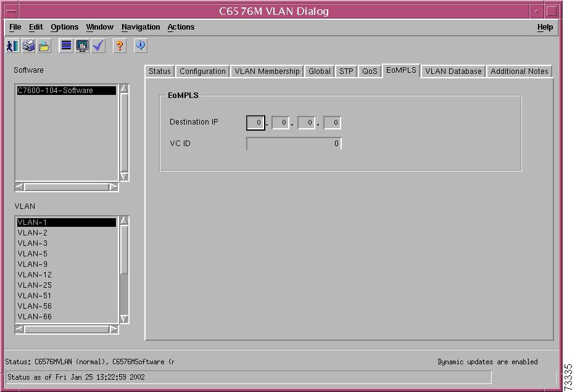Click the blue info bubble icon
Screen dimensions: 575x392
pyautogui.click(x=141, y=46)
